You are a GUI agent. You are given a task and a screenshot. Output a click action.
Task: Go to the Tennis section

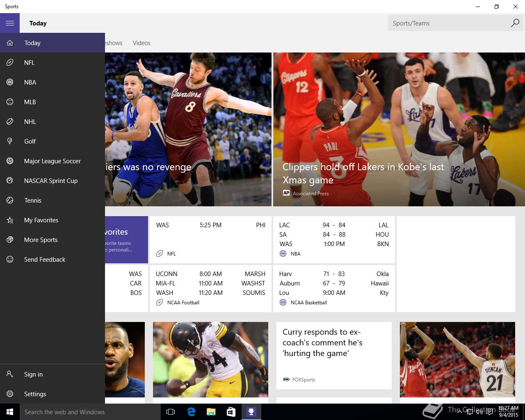click(52, 201)
